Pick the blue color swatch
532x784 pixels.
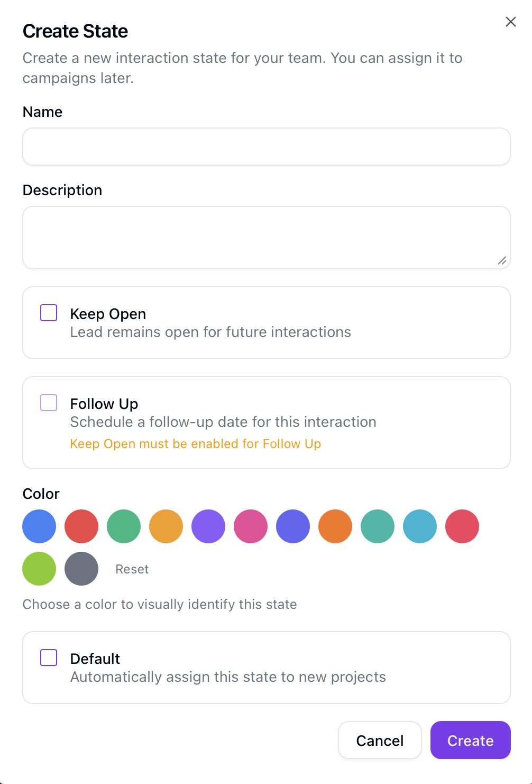39,526
